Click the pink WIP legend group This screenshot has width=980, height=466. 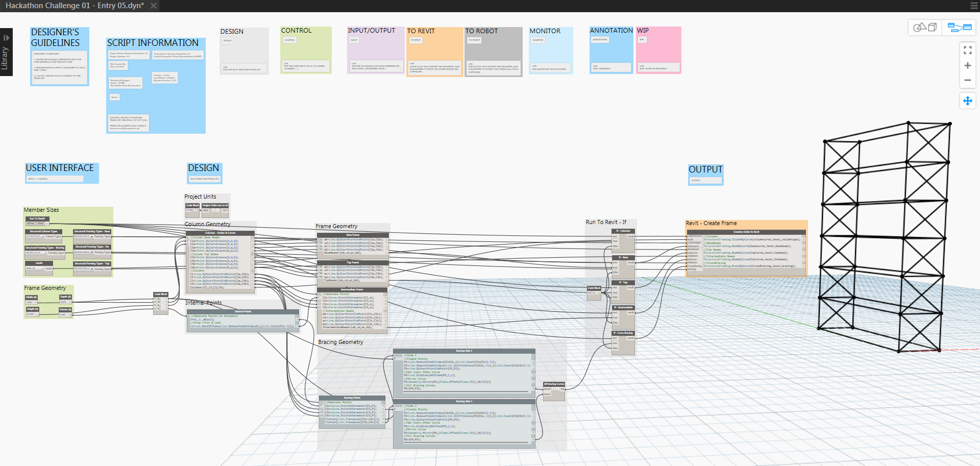tap(658, 50)
